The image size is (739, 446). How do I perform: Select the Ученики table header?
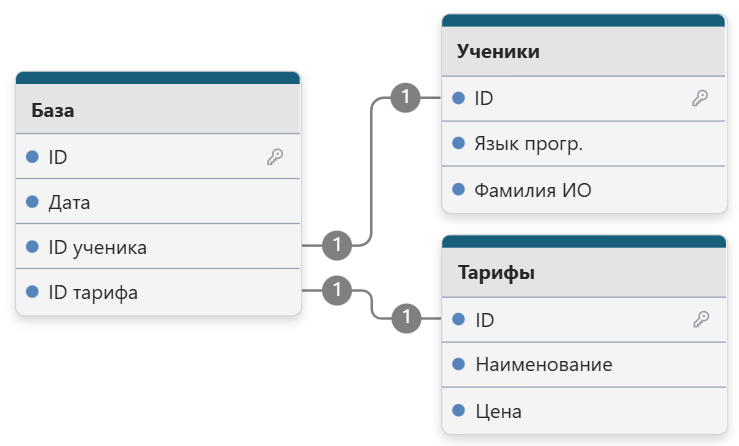(x=583, y=51)
